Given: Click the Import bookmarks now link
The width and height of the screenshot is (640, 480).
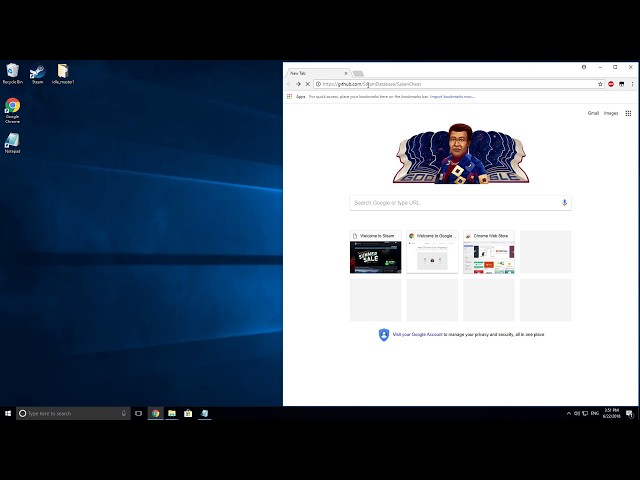Looking at the screenshot, I should pyautogui.click(x=452, y=97).
